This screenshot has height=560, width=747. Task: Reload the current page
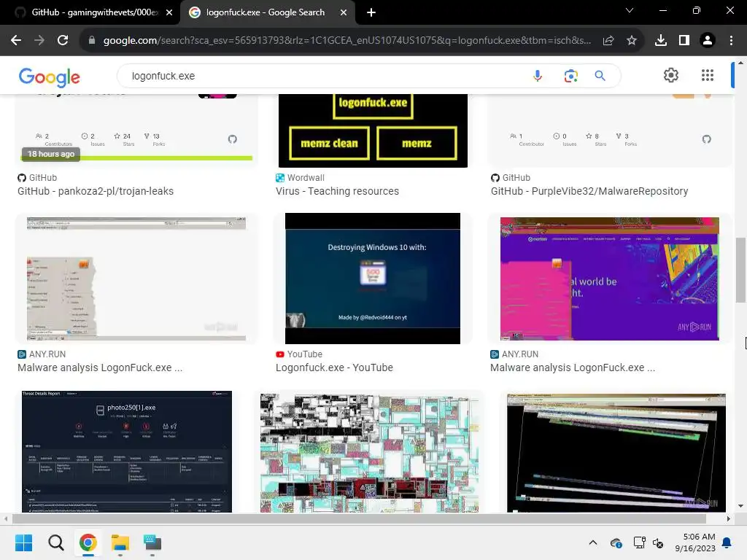click(63, 41)
